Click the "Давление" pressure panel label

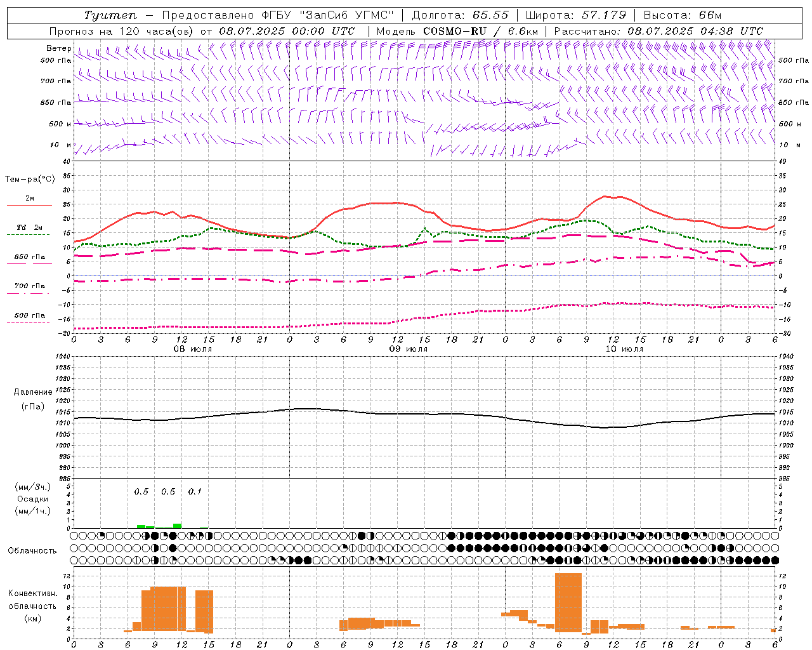coord(32,392)
